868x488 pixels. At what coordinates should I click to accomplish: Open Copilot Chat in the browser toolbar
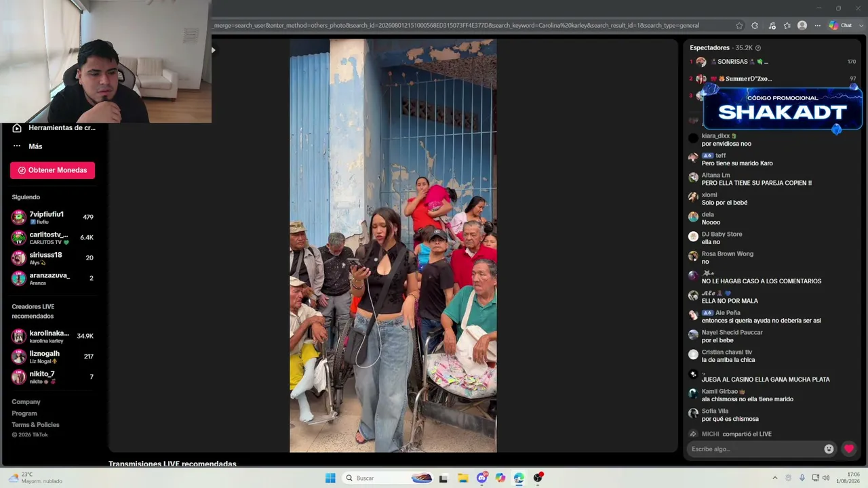tap(841, 26)
